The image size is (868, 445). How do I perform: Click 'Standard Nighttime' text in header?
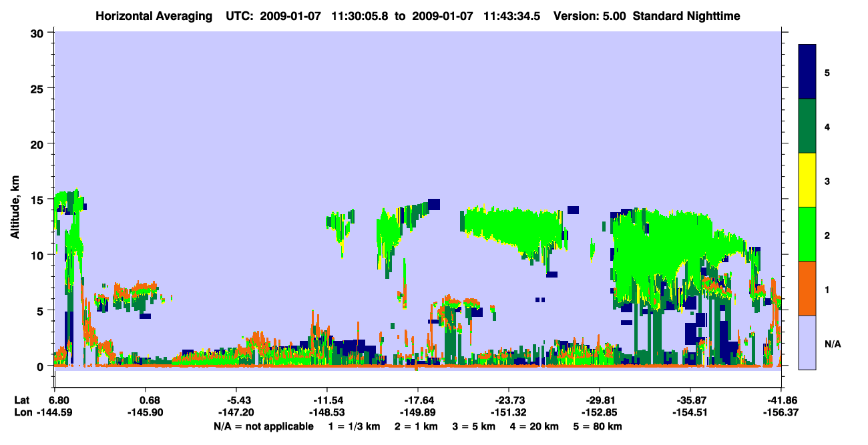[686, 15]
